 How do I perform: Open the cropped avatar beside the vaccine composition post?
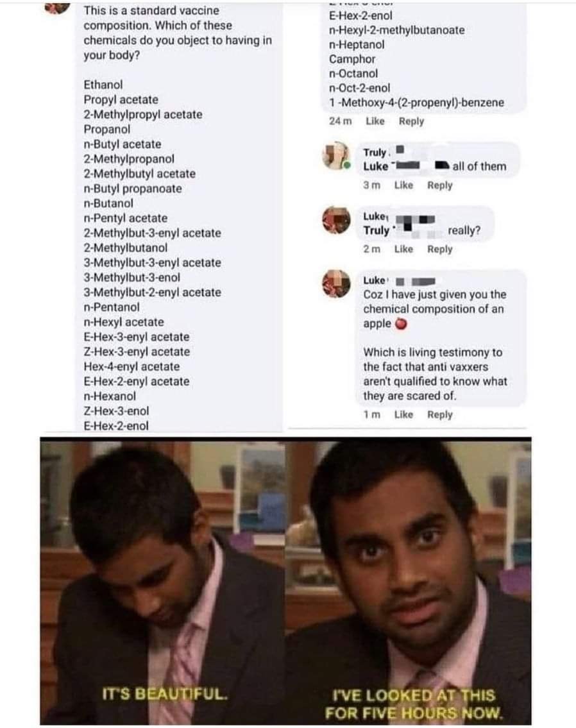click(57, 8)
